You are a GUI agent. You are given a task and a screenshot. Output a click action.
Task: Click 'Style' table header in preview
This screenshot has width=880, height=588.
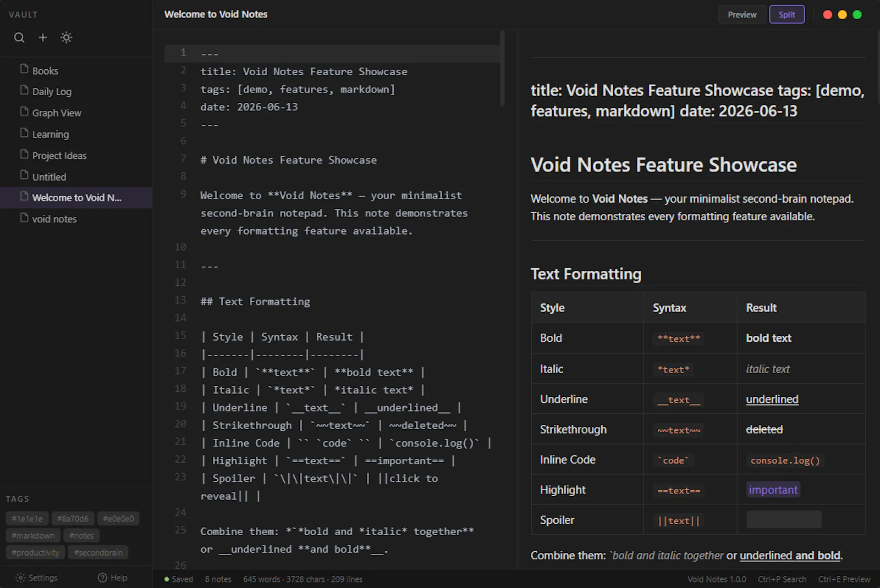[552, 308]
